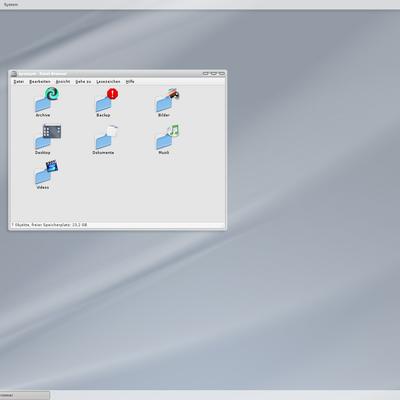Open the Gehe zu menu

[83, 82]
